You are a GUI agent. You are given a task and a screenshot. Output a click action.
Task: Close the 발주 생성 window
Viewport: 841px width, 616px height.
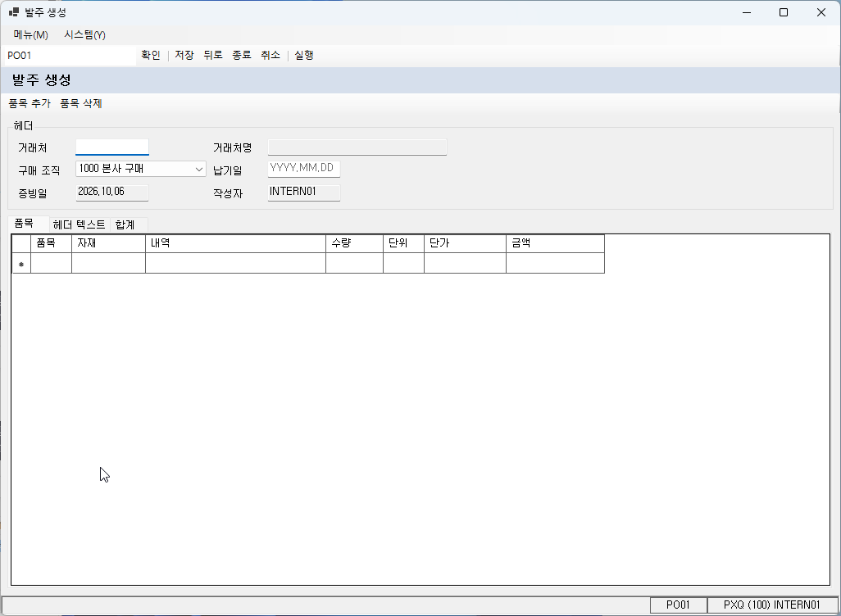point(821,12)
